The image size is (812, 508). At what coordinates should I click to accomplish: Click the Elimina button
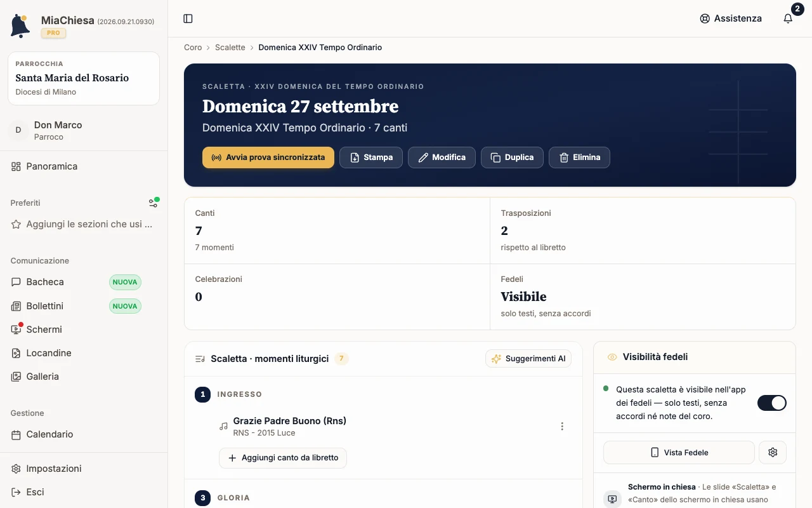coord(579,157)
